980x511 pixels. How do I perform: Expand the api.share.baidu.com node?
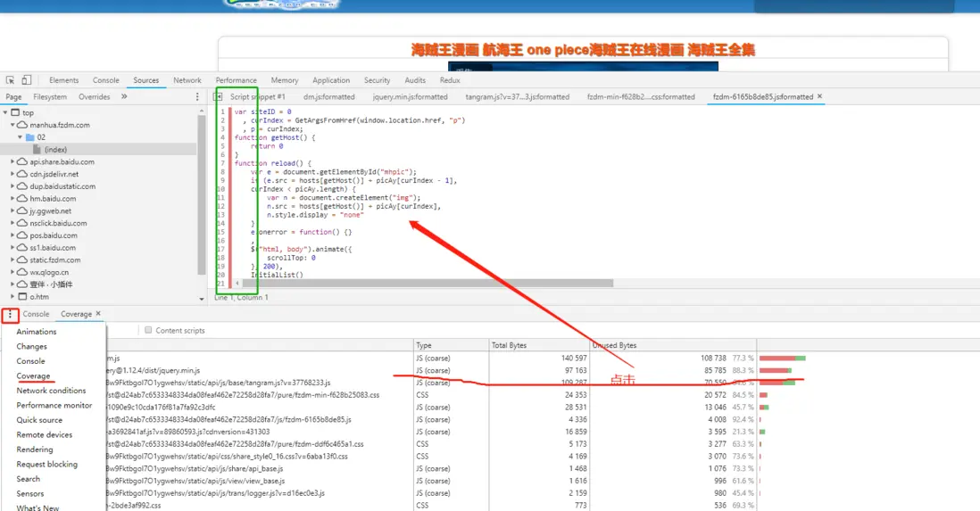[13, 162]
